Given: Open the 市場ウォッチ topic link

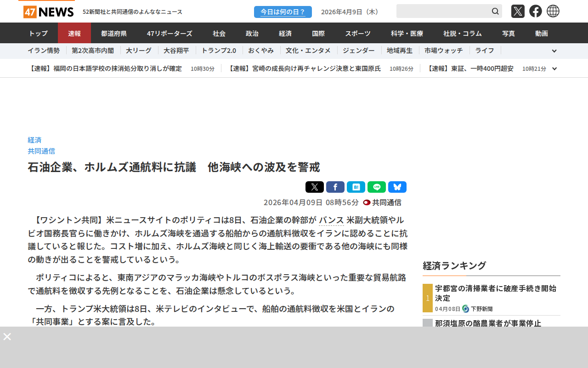Looking at the screenshot, I should pyautogui.click(x=444, y=51).
